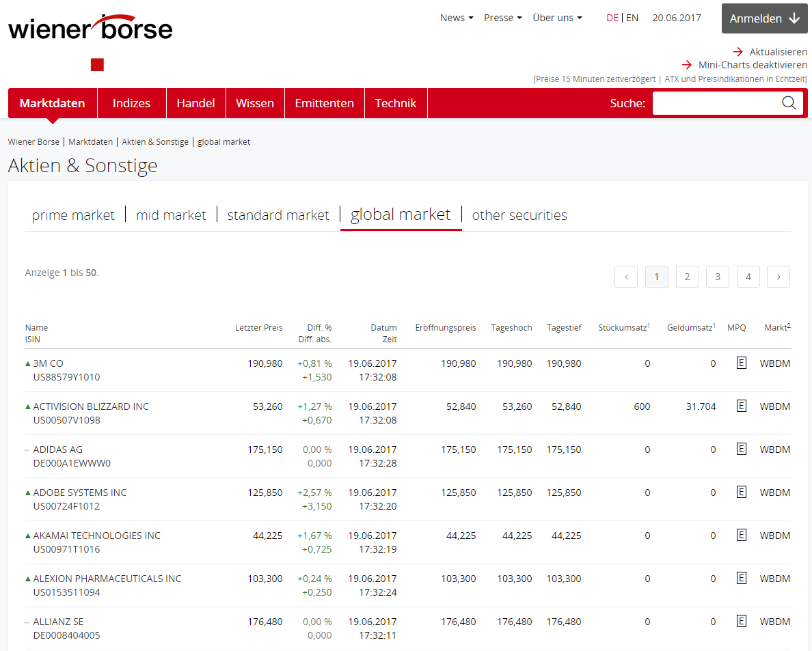Open the Technik main menu

click(396, 103)
